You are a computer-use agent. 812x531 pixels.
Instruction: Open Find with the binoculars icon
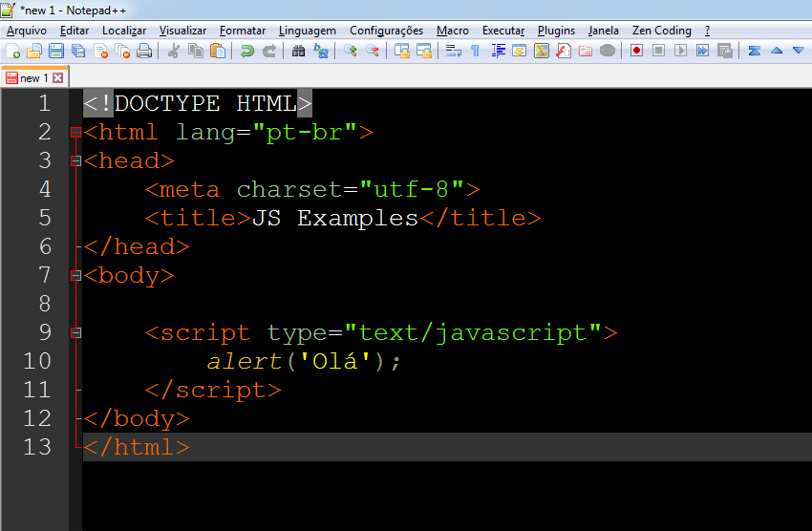298,51
